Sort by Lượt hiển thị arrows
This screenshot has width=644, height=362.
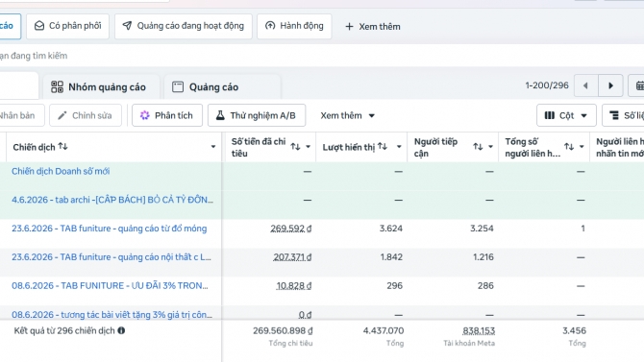pos(383,147)
